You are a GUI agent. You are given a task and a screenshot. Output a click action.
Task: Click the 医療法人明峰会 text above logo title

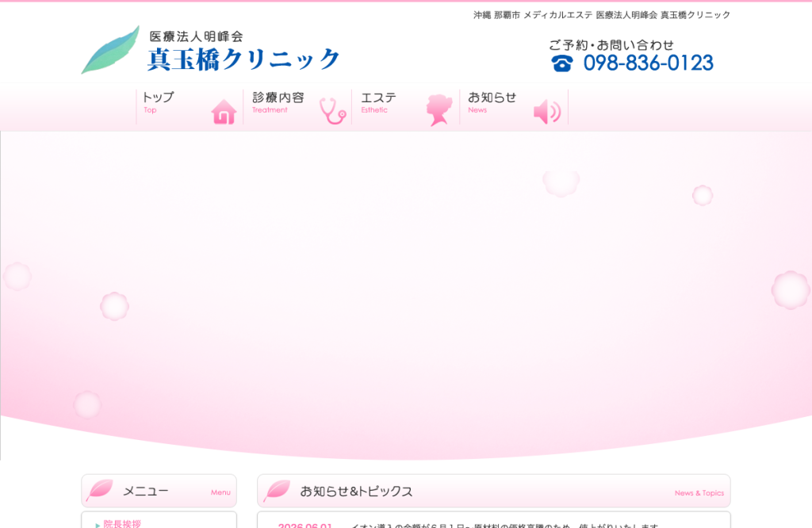point(197,36)
